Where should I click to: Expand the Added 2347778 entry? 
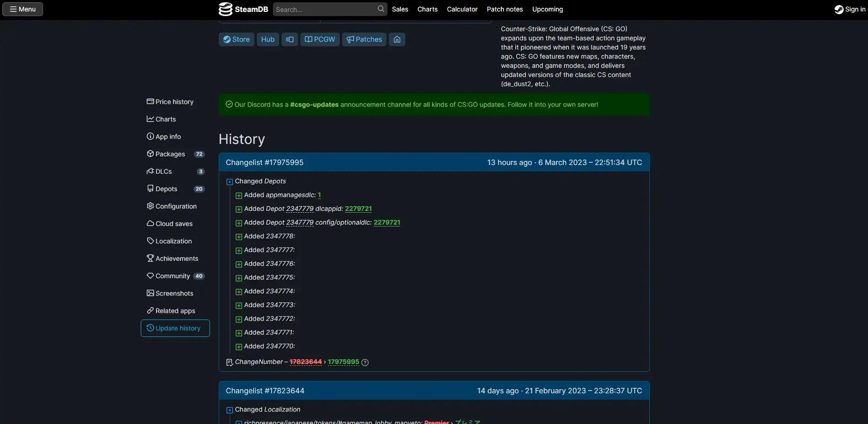click(x=239, y=237)
